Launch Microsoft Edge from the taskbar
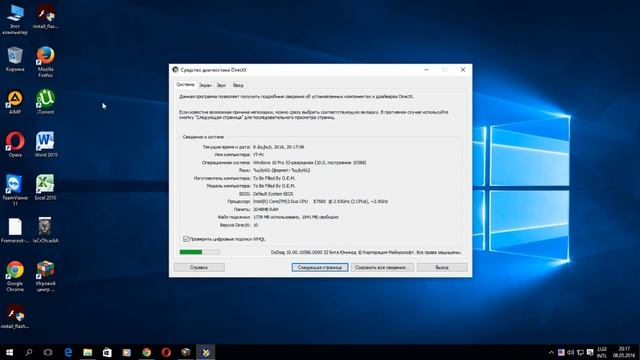This screenshot has height=360, width=640. coord(68,352)
